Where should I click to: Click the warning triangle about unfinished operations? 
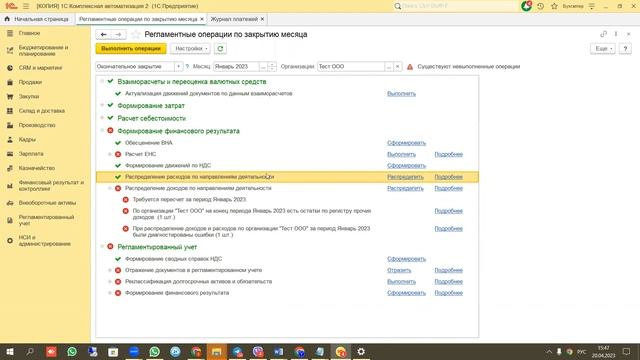tap(410, 67)
